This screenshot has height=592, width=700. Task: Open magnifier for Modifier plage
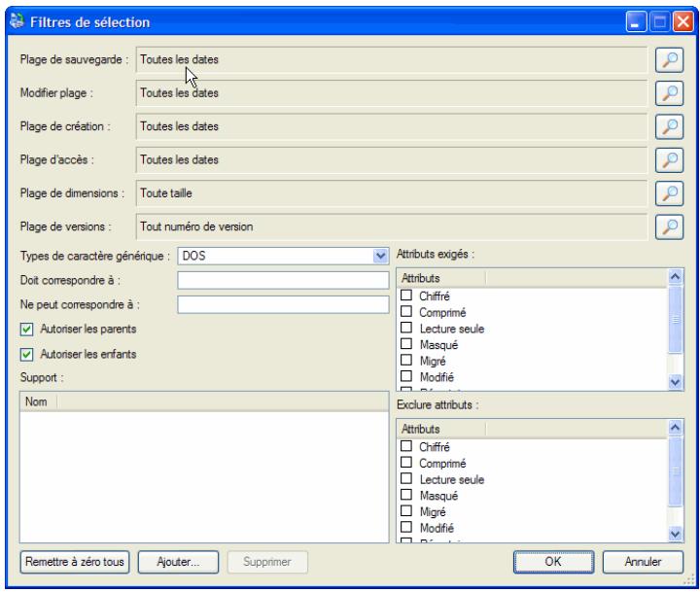[x=669, y=93]
